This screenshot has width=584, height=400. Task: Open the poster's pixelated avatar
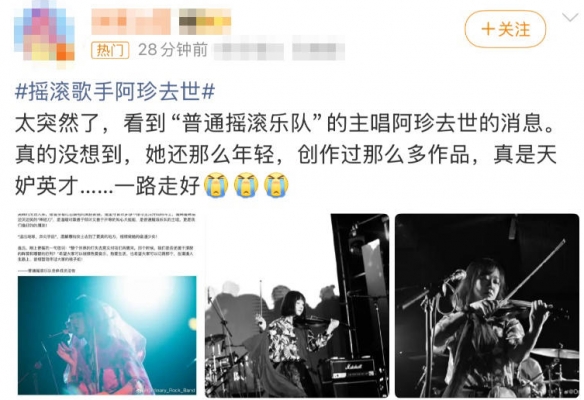pos(44,34)
